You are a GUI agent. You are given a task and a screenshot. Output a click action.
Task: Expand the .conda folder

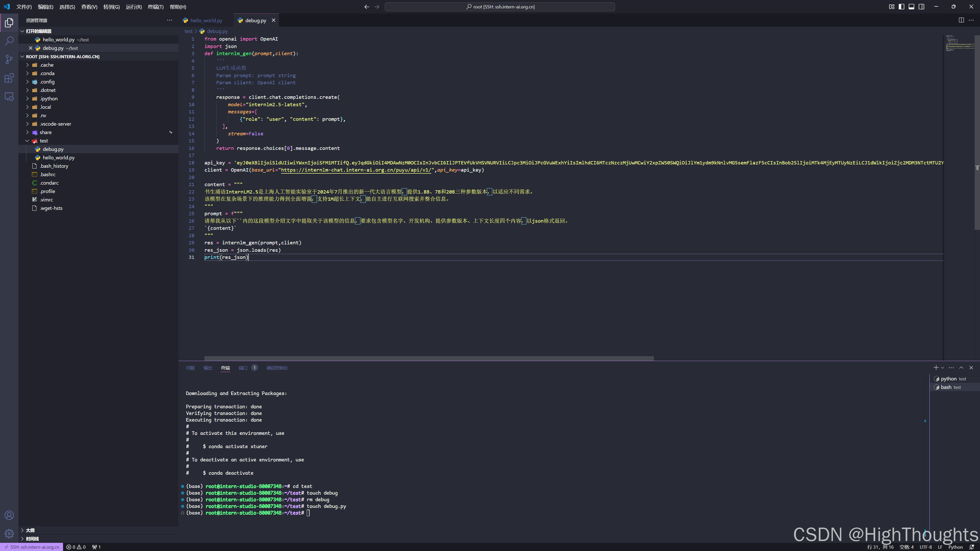pyautogui.click(x=47, y=74)
